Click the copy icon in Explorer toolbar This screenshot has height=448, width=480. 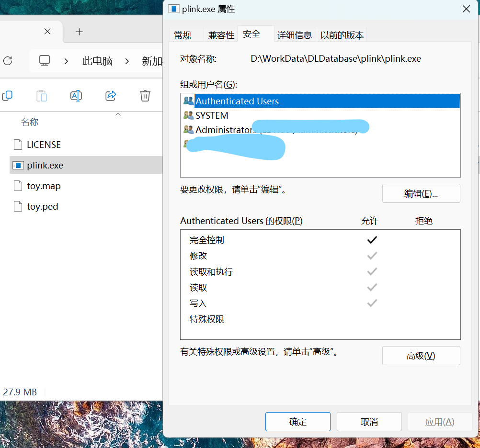coord(7,96)
